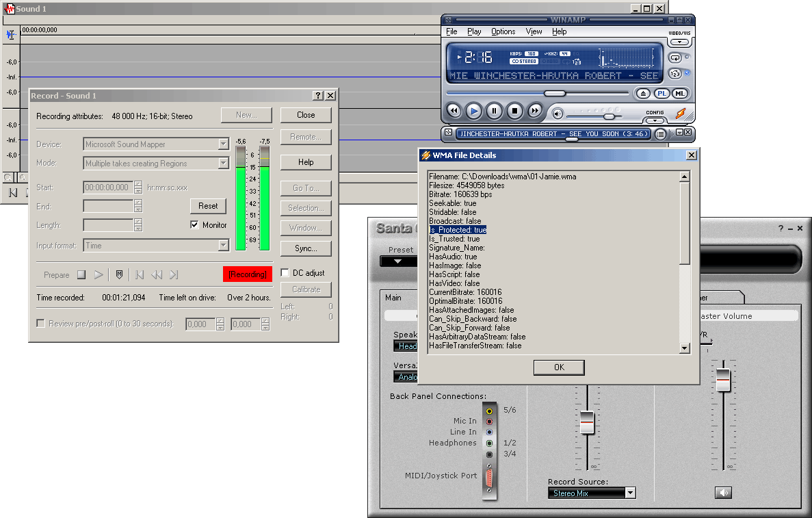This screenshot has width=812, height=518.
Task: Open Winamp Options menu
Action: click(x=503, y=31)
